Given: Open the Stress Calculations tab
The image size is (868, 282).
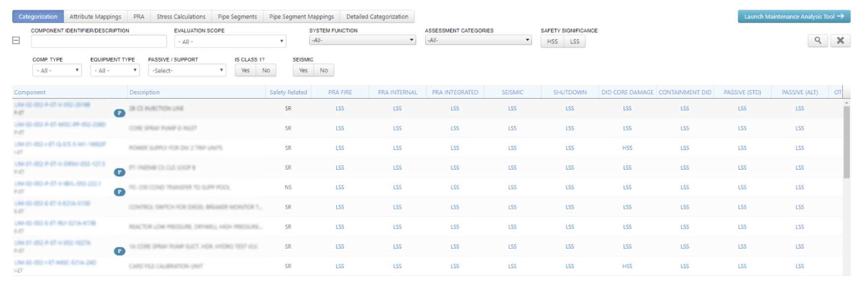Looking at the screenshot, I should click(181, 17).
